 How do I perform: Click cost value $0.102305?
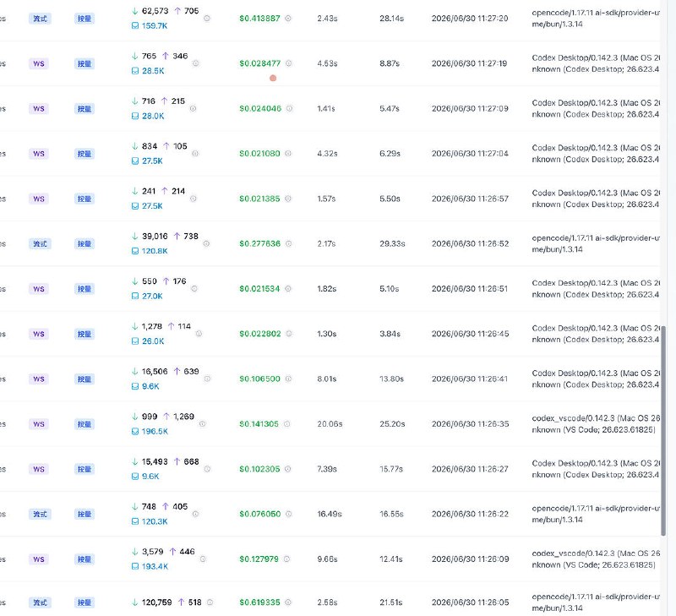point(259,469)
